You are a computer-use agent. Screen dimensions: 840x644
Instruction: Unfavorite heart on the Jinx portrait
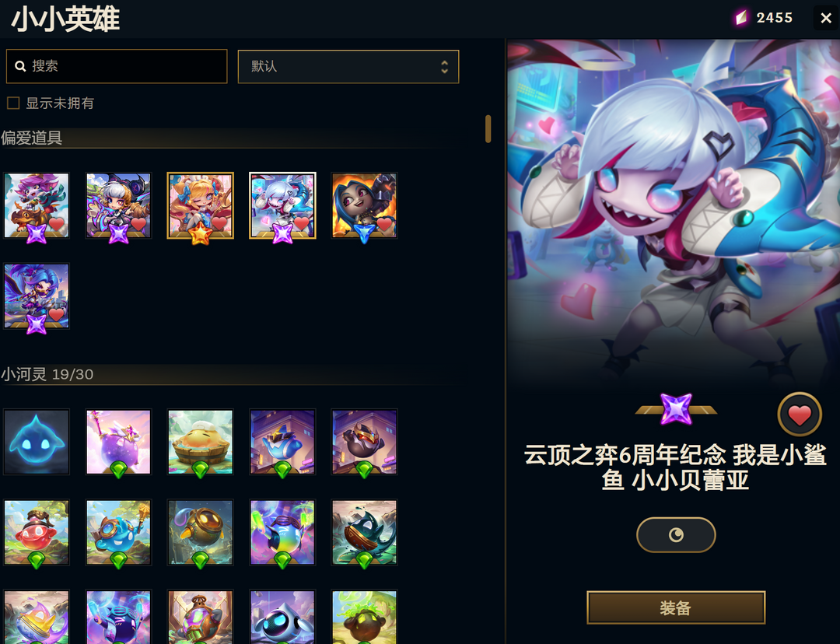click(x=384, y=223)
